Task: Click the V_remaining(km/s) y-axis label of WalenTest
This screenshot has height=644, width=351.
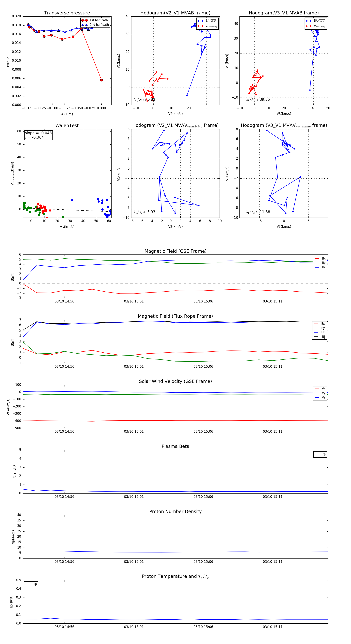Action: point(12,173)
